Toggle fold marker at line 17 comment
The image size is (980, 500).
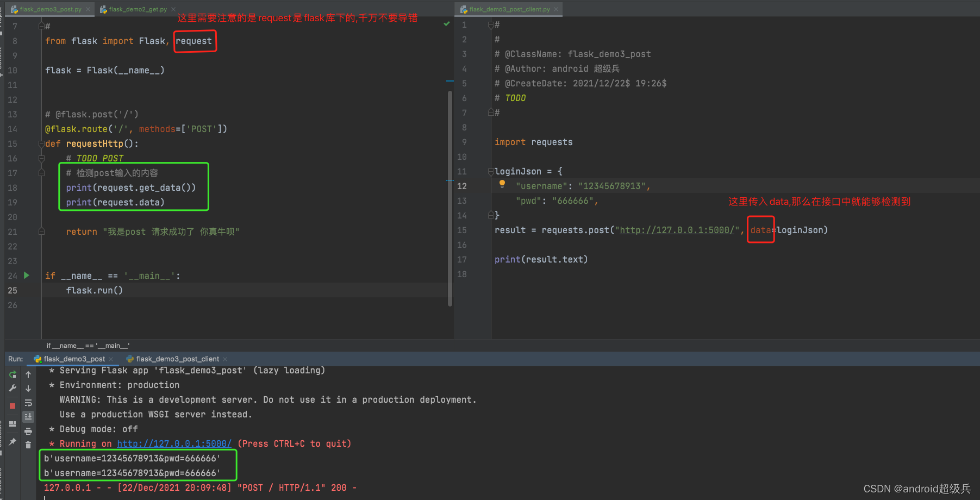coord(41,173)
